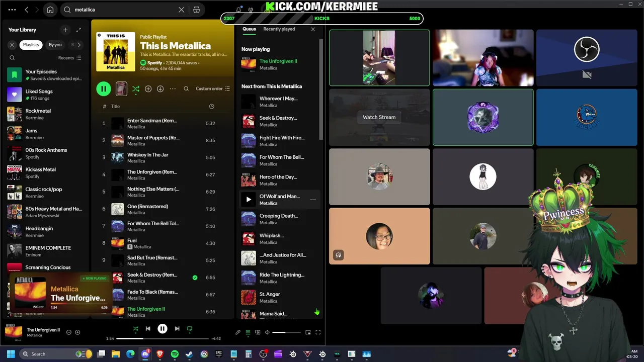Open the mini player
644x362 pixels.
click(308, 332)
